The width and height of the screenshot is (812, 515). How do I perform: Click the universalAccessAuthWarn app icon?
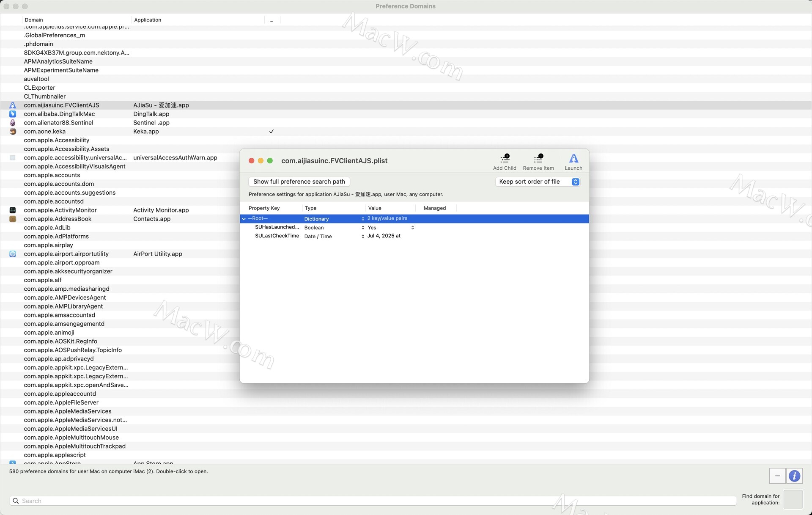(13, 158)
